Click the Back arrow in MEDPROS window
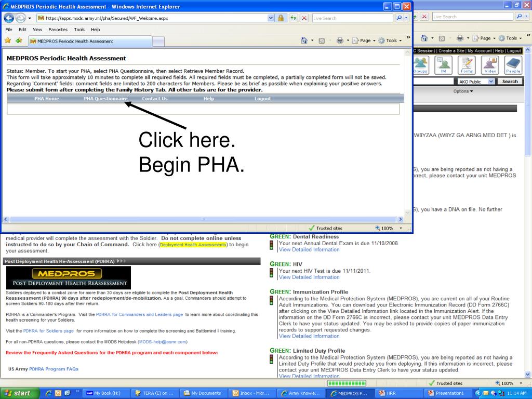Screen dimensions: 532x399 pos(9,18)
